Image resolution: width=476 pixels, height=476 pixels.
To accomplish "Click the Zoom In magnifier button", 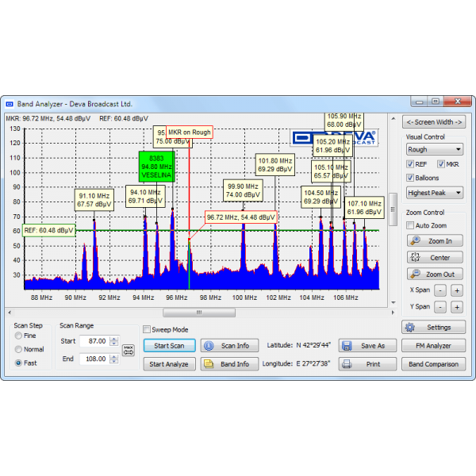I will coord(435,240).
